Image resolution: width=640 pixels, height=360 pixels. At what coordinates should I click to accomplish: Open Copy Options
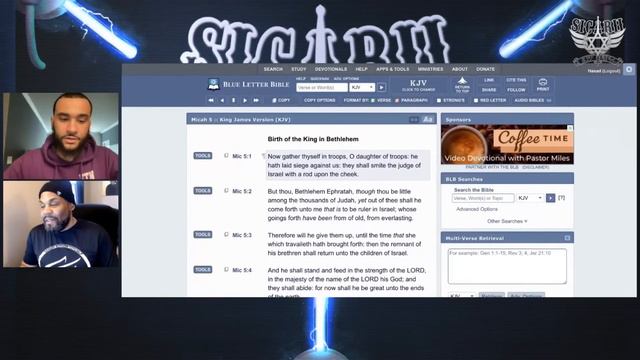tap(319, 100)
